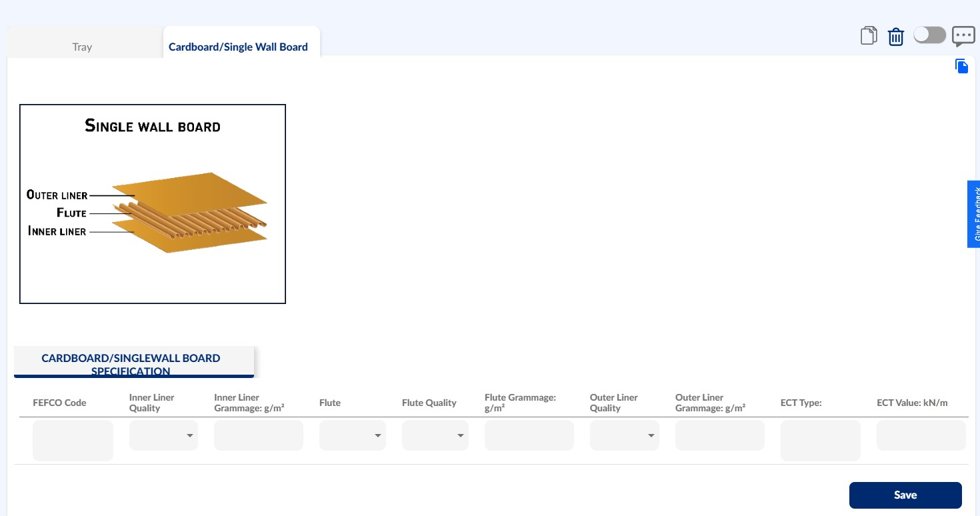
Task: Open the Give Feedback side tab
Action: click(x=973, y=214)
